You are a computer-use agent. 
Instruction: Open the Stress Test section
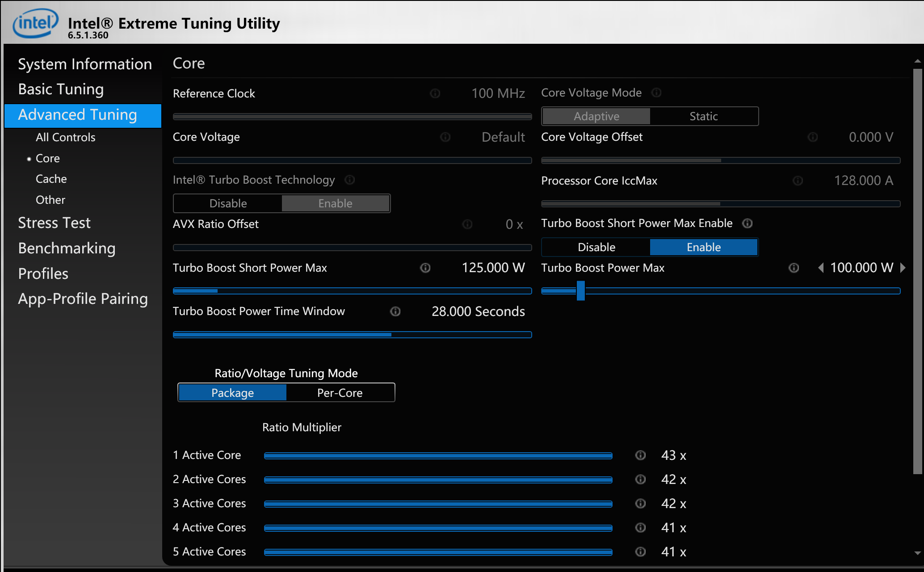pos(54,223)
